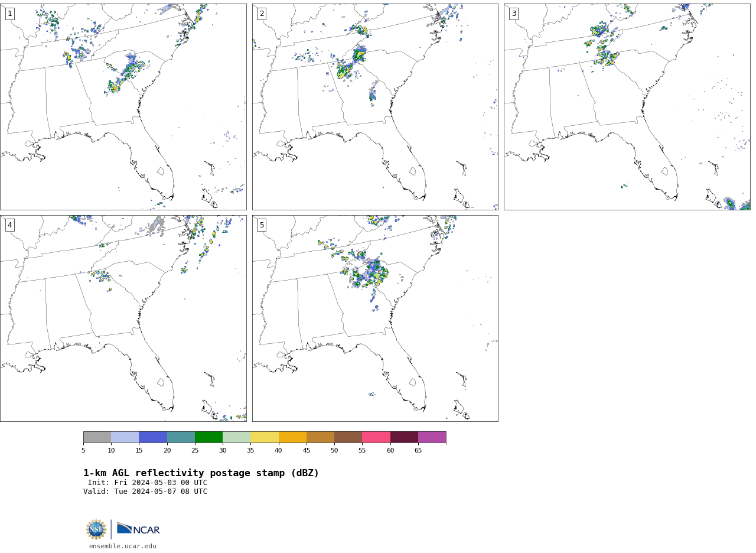Click the title '1-km AGL reflectivity postage stamp'
Image resolution: width=756 pixels, height=553 pixels.
coord(201,473)
